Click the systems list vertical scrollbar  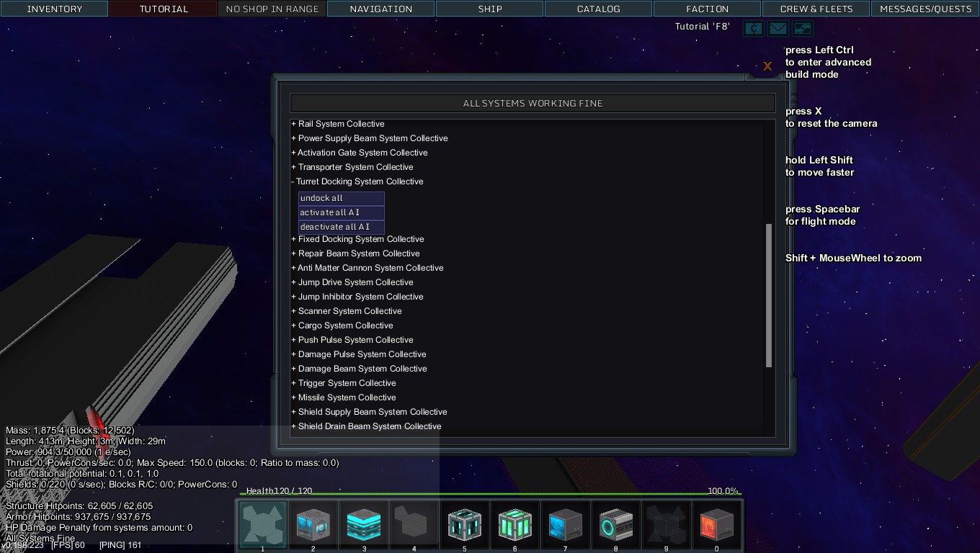point(769,295)
